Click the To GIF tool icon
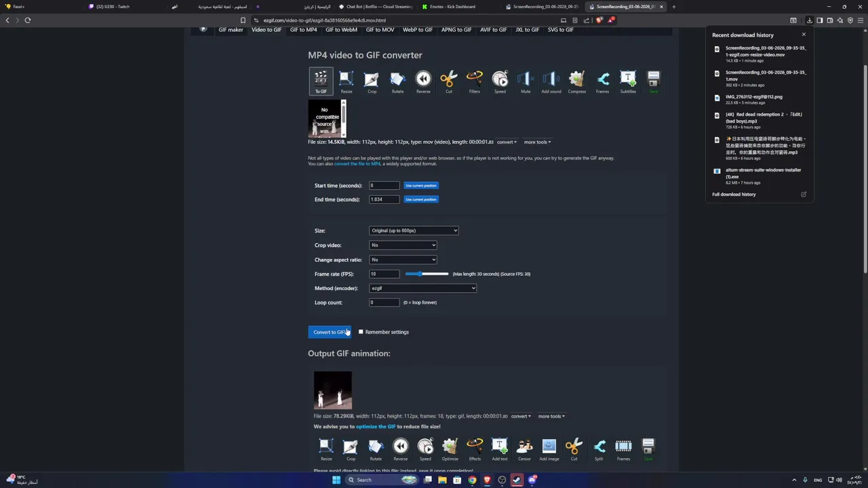868x488 pixels. (x=321, y=81)
